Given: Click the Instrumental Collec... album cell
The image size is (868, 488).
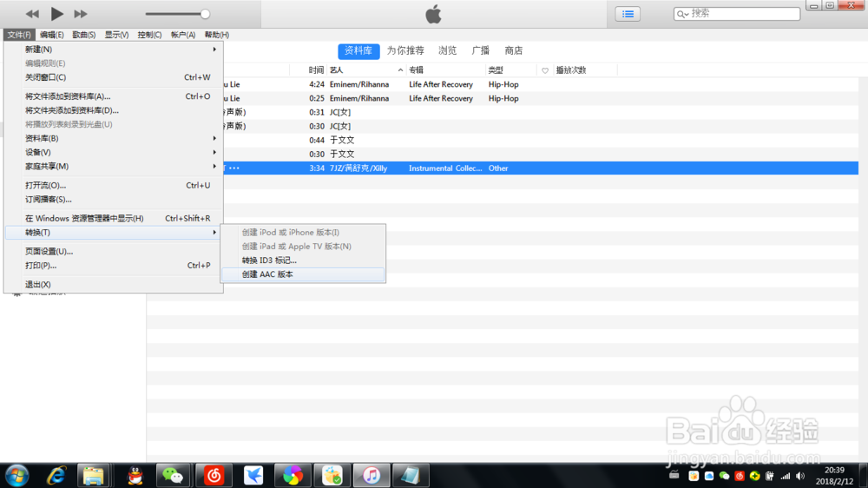Looking at the screenshot, I should (x=445, y=168).
